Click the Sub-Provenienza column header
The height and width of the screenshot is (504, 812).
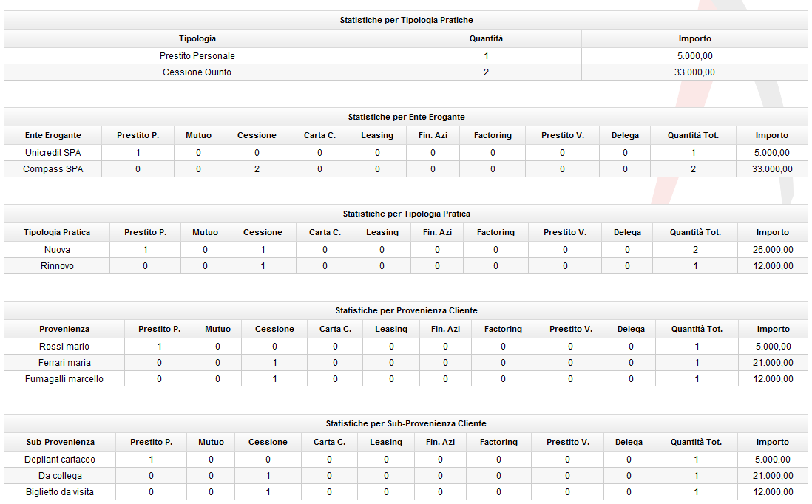(x=60, y=442)
